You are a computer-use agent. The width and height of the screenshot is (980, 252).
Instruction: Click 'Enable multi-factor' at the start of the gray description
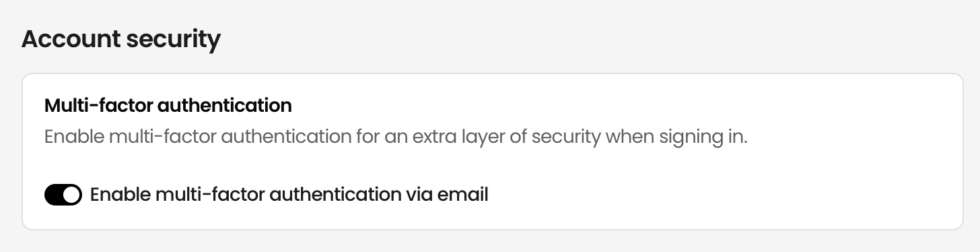[130, 138]
